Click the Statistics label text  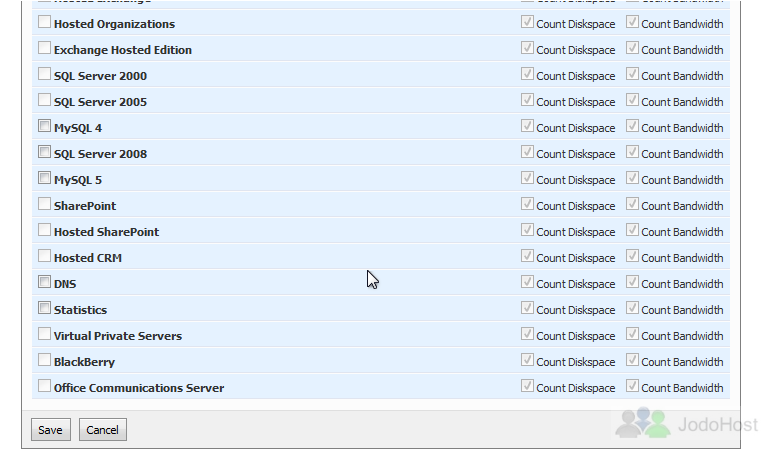coord(80,310)
